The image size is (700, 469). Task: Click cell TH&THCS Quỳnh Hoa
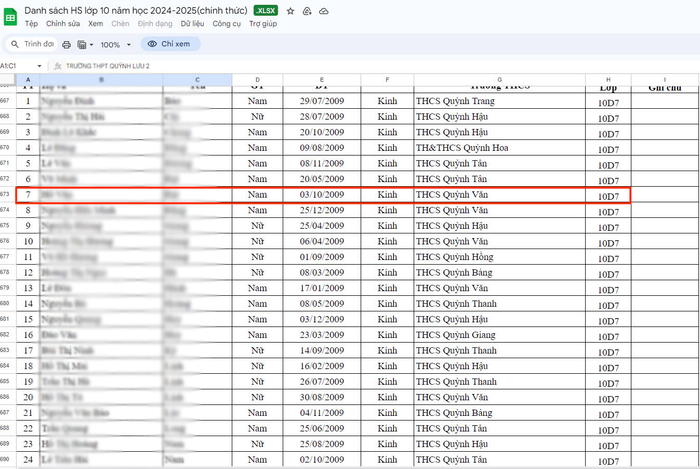[500, 148]
